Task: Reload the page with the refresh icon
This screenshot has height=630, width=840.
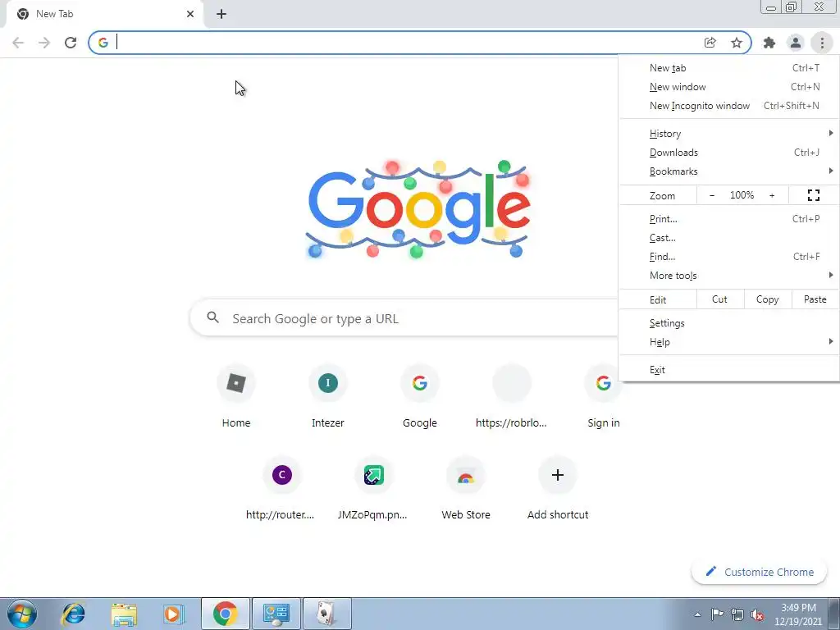Action: (x=71, y=43)
